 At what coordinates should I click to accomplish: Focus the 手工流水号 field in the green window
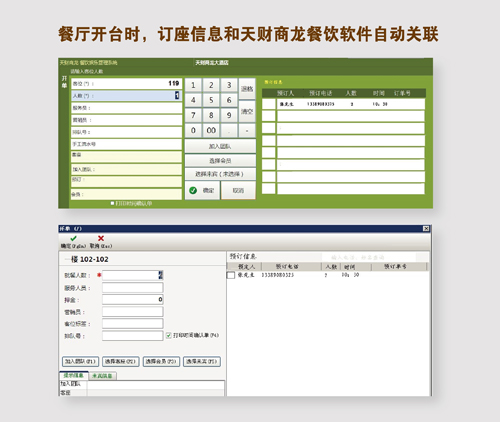pyautogui.click(x=126, y=144)
